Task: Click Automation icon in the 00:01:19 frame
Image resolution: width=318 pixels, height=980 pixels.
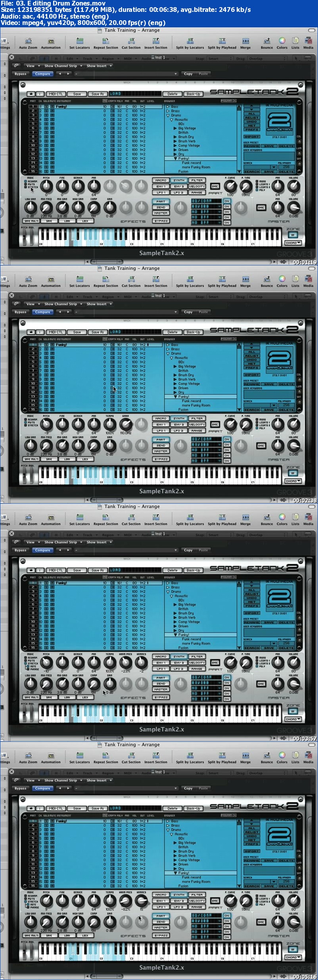Action: (x=51, y=41)
